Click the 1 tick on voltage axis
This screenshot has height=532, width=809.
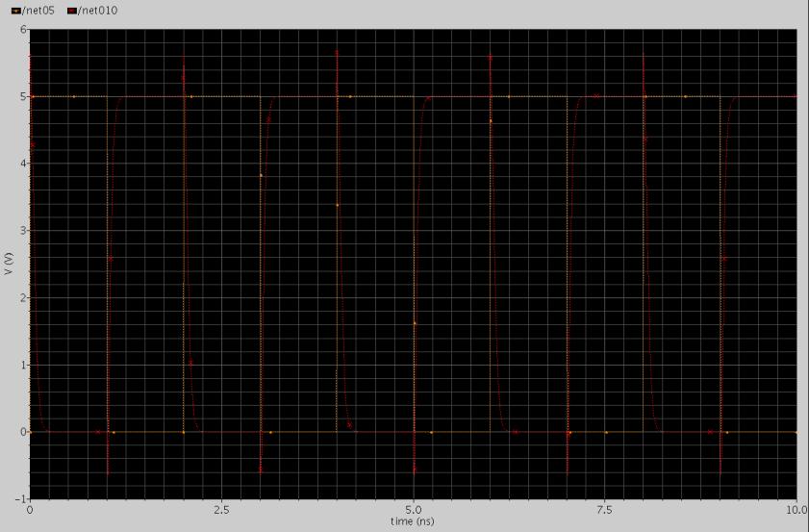24,365
